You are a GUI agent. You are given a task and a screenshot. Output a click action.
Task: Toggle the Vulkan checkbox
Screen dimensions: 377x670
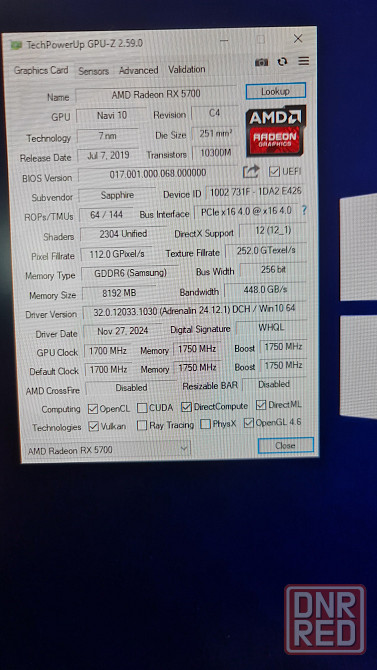[x=93, y=426]
